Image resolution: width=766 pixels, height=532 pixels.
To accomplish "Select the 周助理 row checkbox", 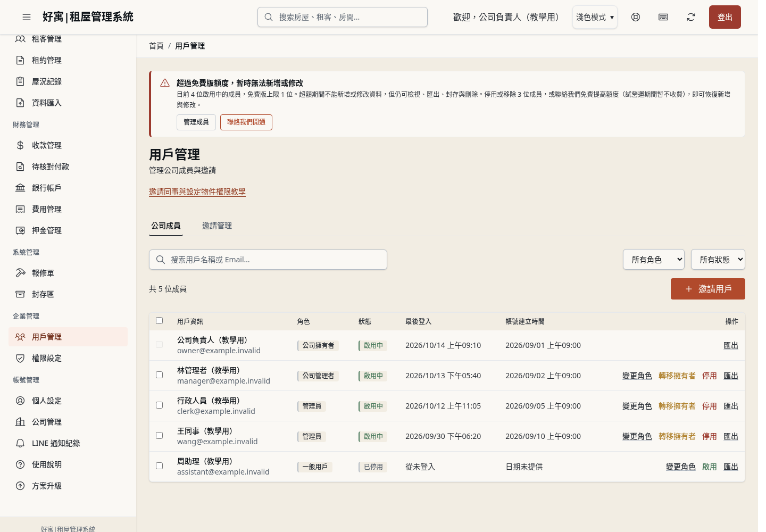I will (x=159, y=465).
